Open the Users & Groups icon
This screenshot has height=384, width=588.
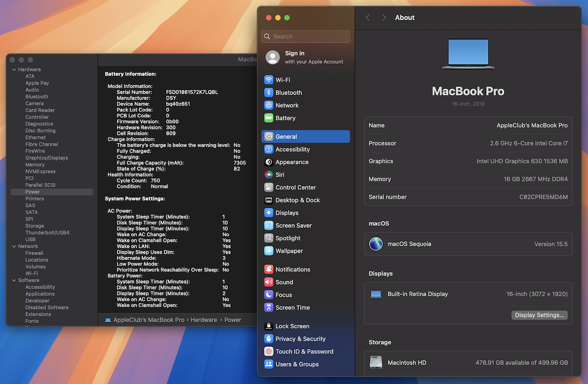click(269, 364)
